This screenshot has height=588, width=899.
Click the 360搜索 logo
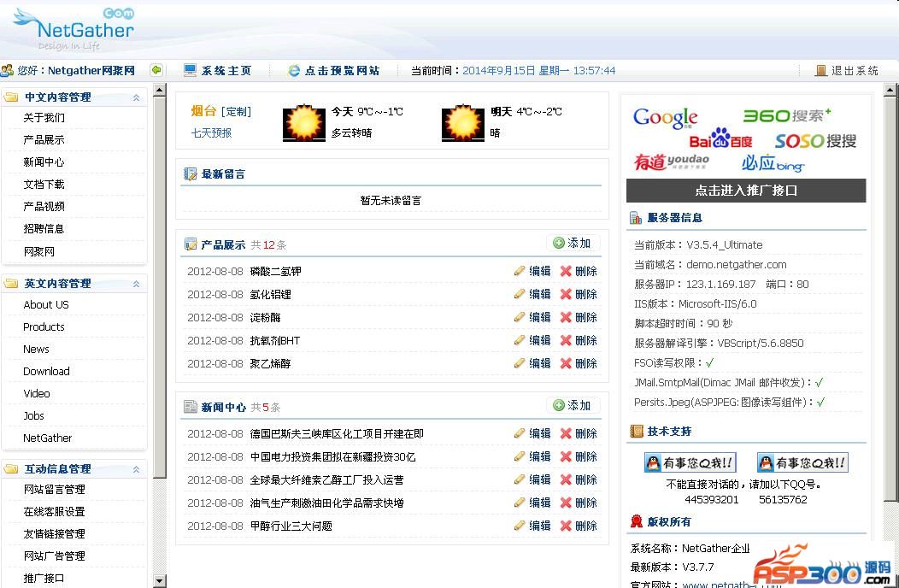[x=786, y=115]
